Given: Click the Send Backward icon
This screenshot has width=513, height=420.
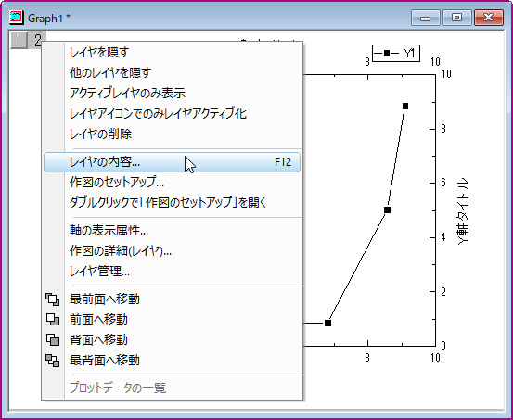Looking at the screenshot, I should (52, 340).
